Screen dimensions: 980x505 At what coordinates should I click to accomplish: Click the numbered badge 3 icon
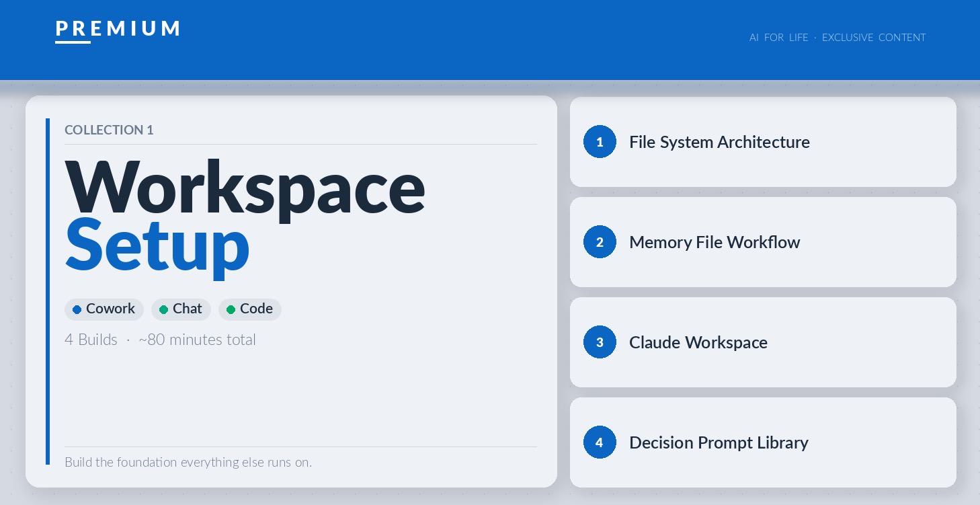point(600,342)
